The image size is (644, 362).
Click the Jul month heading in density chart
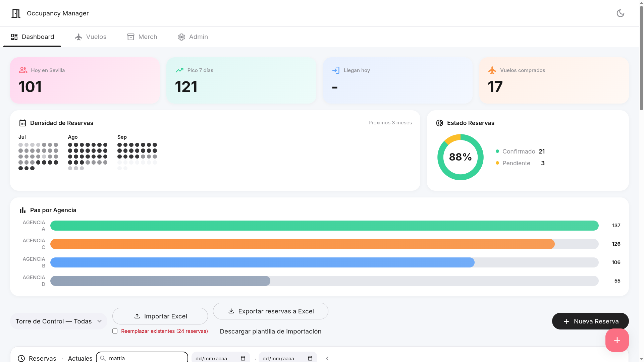(x=22, y=137)
